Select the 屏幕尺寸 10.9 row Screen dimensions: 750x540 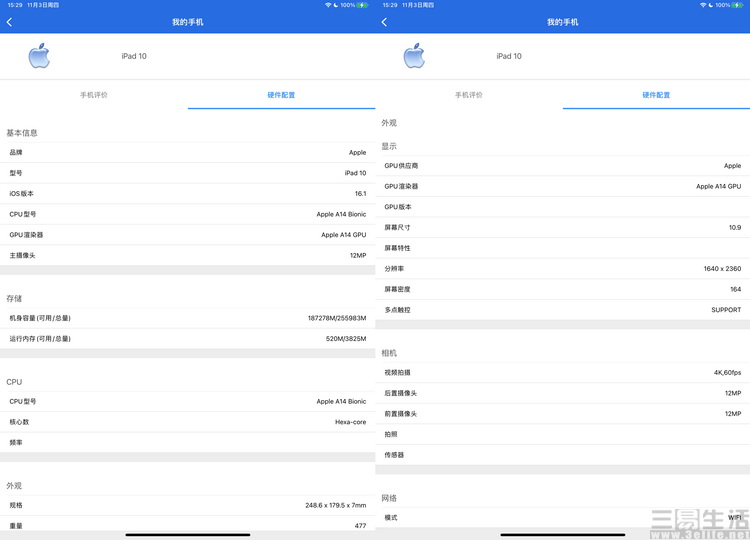coord(562,227)
